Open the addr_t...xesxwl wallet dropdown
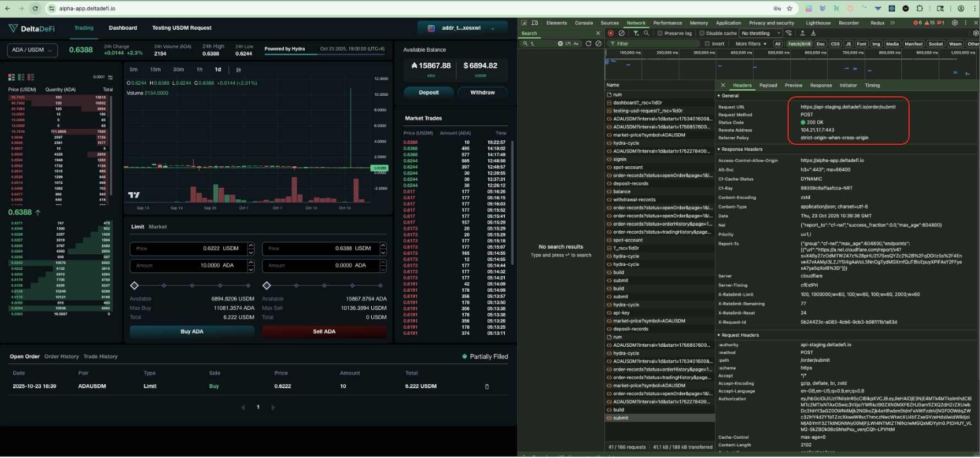This screenshot has height=458, width=980. click(462, 28)
